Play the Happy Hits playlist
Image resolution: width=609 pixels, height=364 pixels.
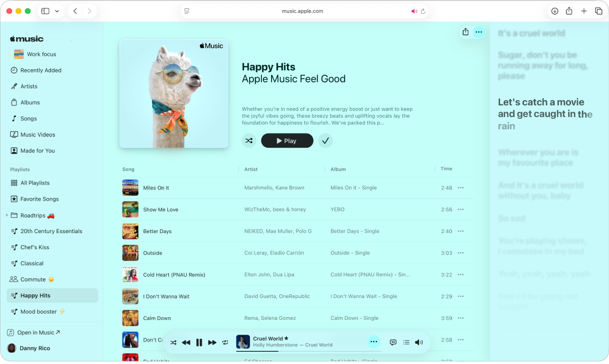point(287,140)
